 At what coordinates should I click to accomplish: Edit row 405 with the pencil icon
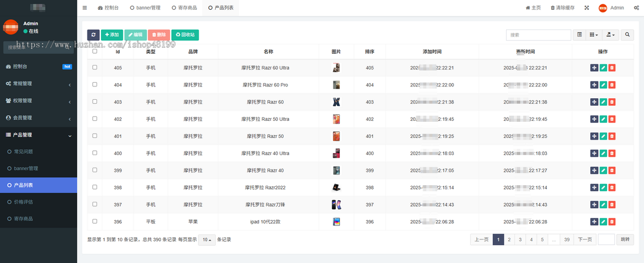coord(603,68)
